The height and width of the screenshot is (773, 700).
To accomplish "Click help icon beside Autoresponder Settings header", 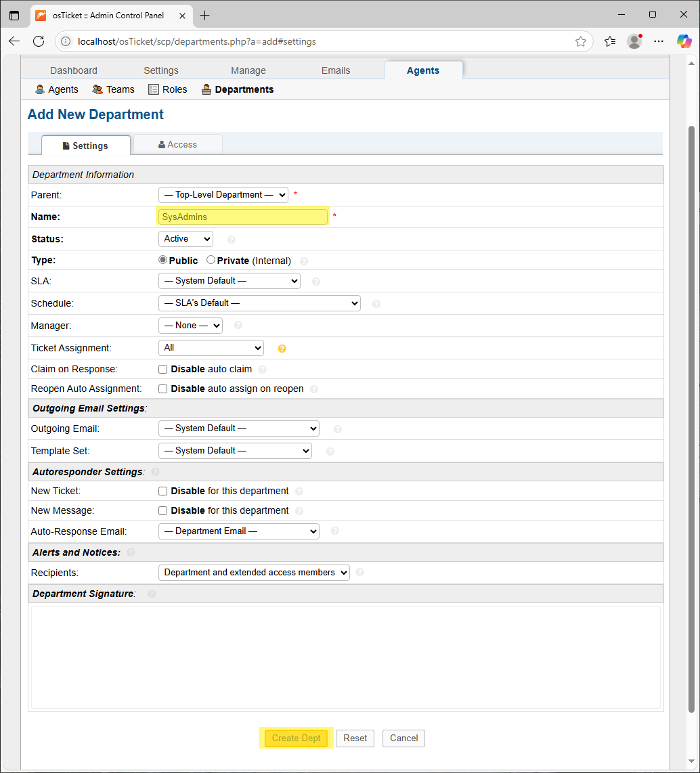I will (155, 472).
